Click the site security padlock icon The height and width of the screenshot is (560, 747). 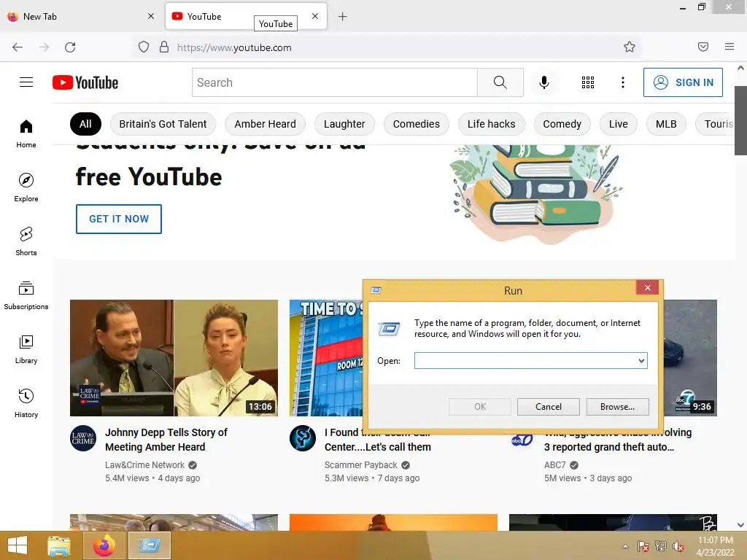[164, 47]
